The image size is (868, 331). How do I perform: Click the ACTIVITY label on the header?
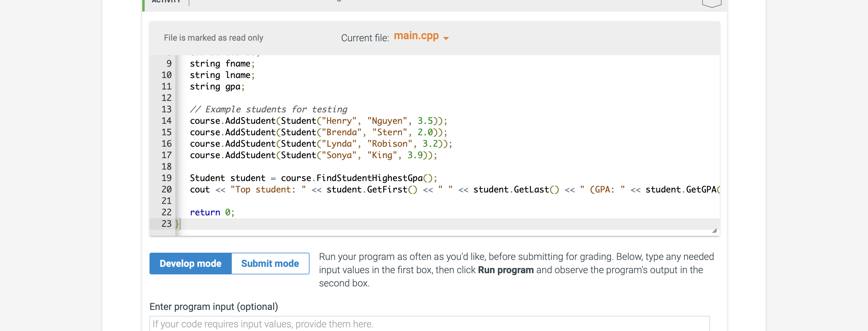click(x=166, y=1)
